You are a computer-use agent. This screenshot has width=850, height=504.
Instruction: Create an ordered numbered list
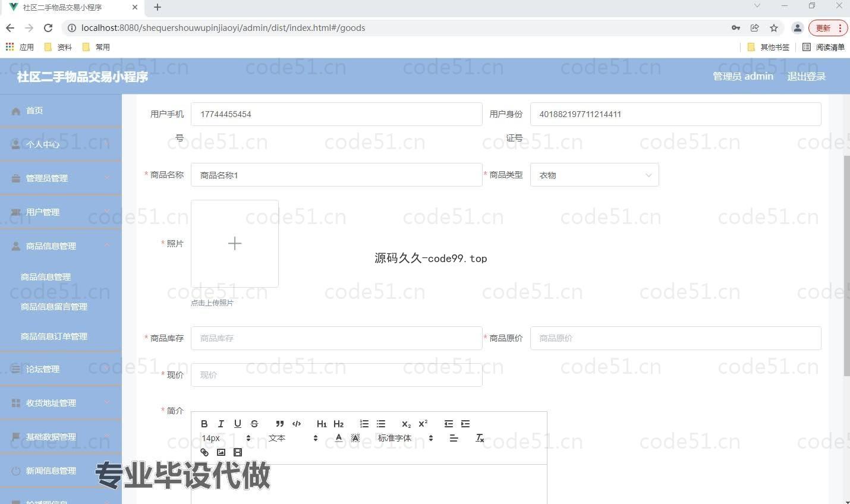click(x=364, y=424)
